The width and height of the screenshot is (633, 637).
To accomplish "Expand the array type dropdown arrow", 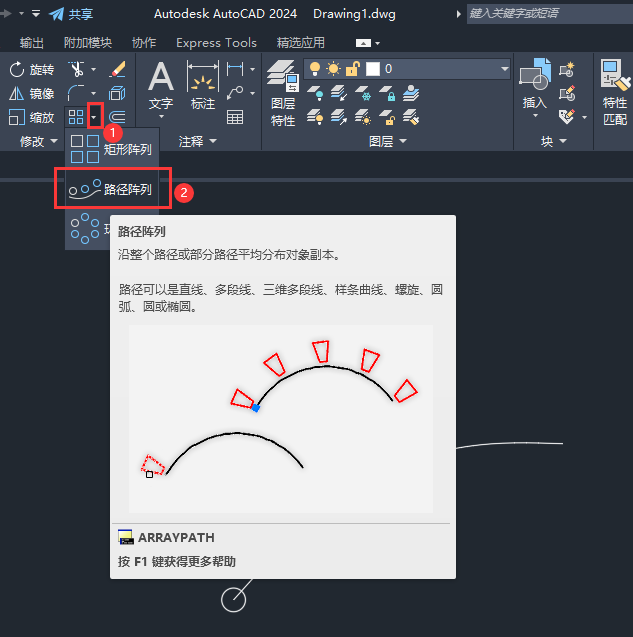I will pyautogui.click(x=94, y=117).
